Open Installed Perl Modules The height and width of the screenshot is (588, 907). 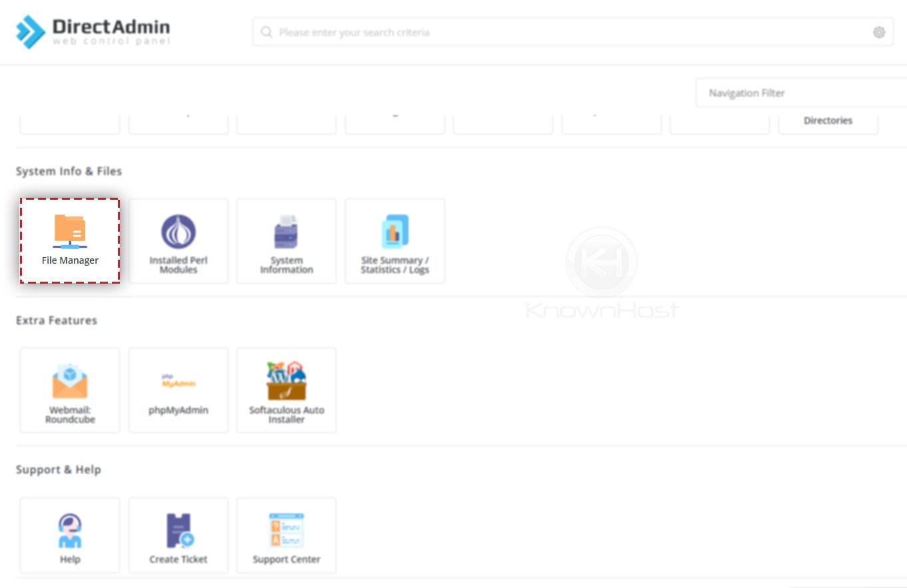178,240
